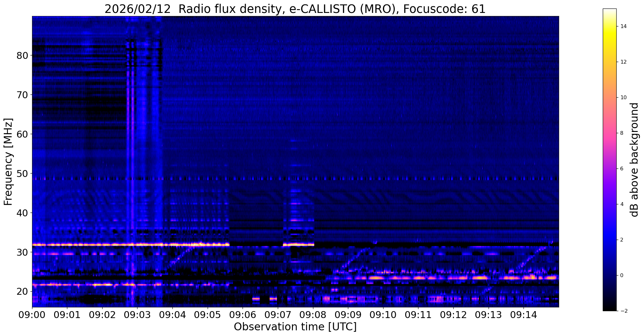This screenshot has width=644, height=336.
Task: Click the 40 MHz frequency tick label
Action: [x=22, y=213]
